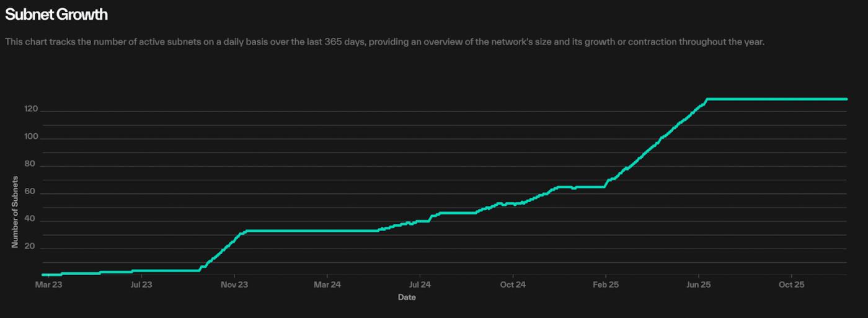
Task: Select the Jul 24 x-axis label
Action: point(420,285)
